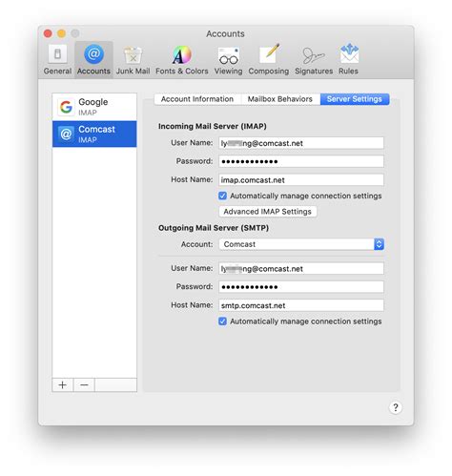Open the Viewing preferences pane
452x476 pixels.
coord(228,60)
